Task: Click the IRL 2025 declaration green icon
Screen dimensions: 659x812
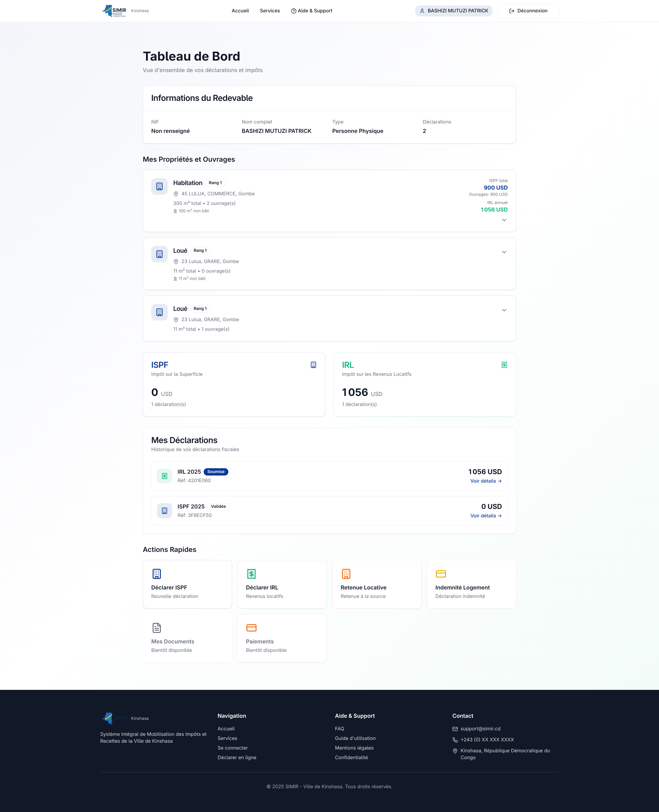Action: [x=164, y=476]
